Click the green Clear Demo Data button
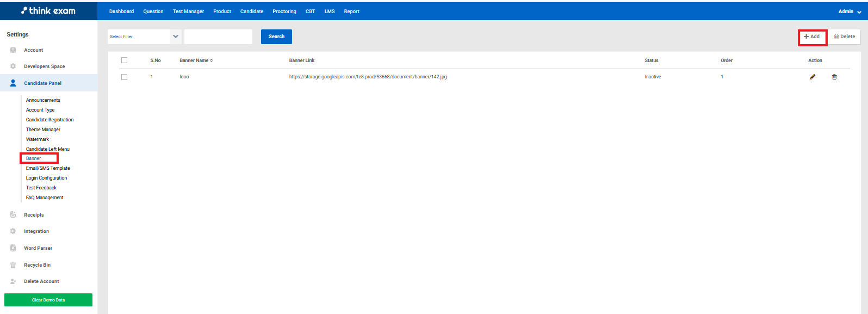Screen dimensions: 868x314 (x=48, y=300)
